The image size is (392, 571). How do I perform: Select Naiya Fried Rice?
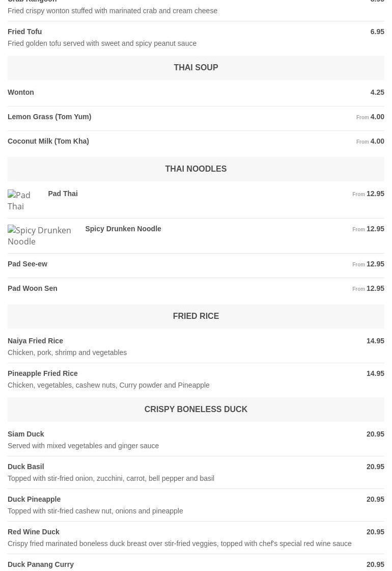36,341
